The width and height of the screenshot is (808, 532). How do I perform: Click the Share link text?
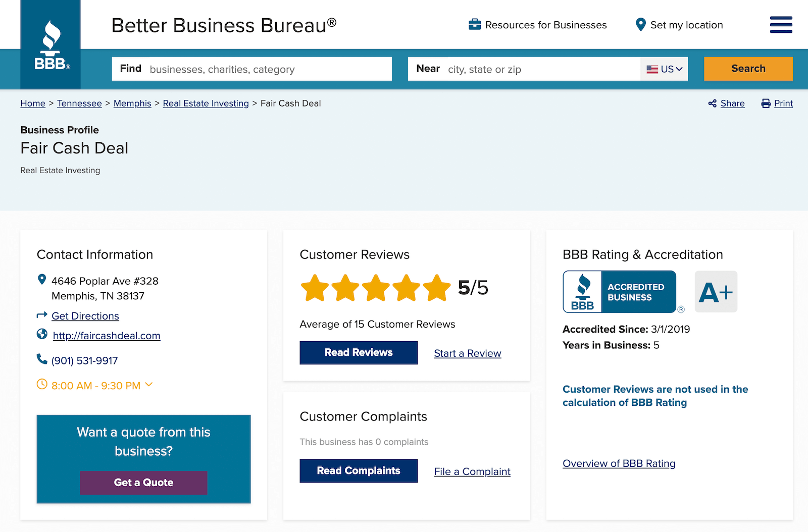pos(732,103)
